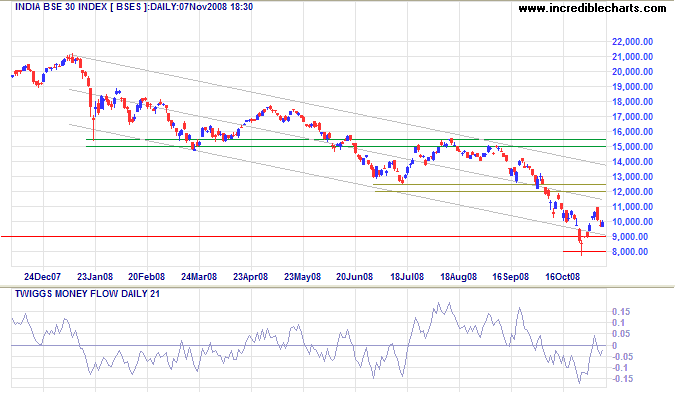Image resolution: width=675 pixels, height=395 pixels.
Task: Click the money flow zero line label 0
Action: (614, 346)
